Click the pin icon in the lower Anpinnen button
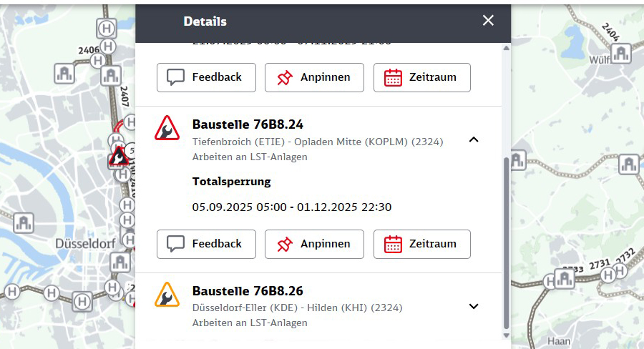The width and height of the screenshot is (644, 349). pos(285,244)
